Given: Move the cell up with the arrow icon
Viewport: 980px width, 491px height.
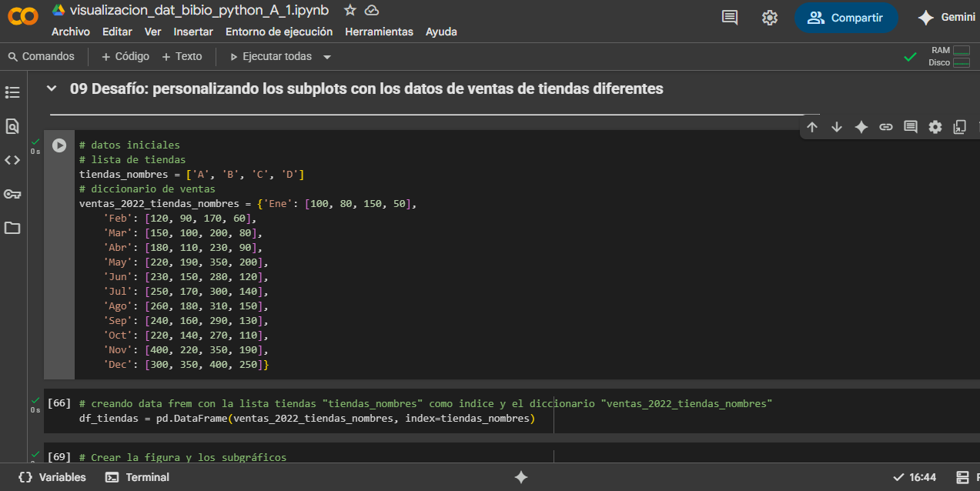Looking at the screenshot, I should [x=812, y=127].
